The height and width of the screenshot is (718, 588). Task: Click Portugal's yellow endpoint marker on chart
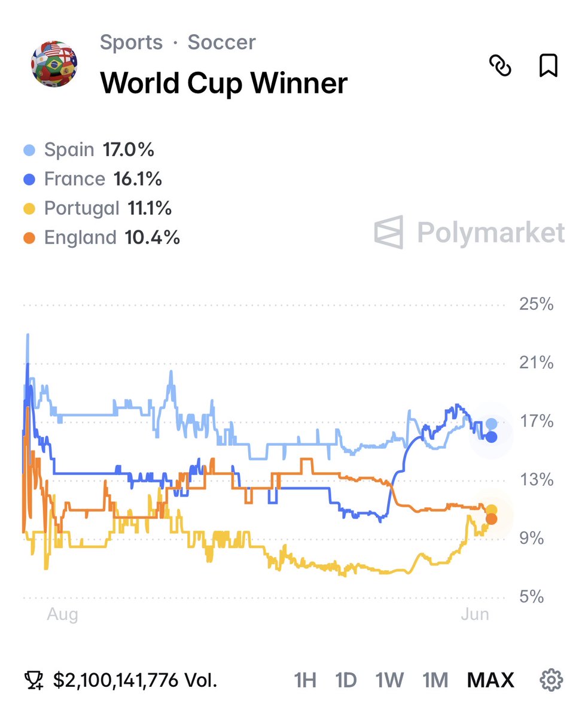point(492,510)
